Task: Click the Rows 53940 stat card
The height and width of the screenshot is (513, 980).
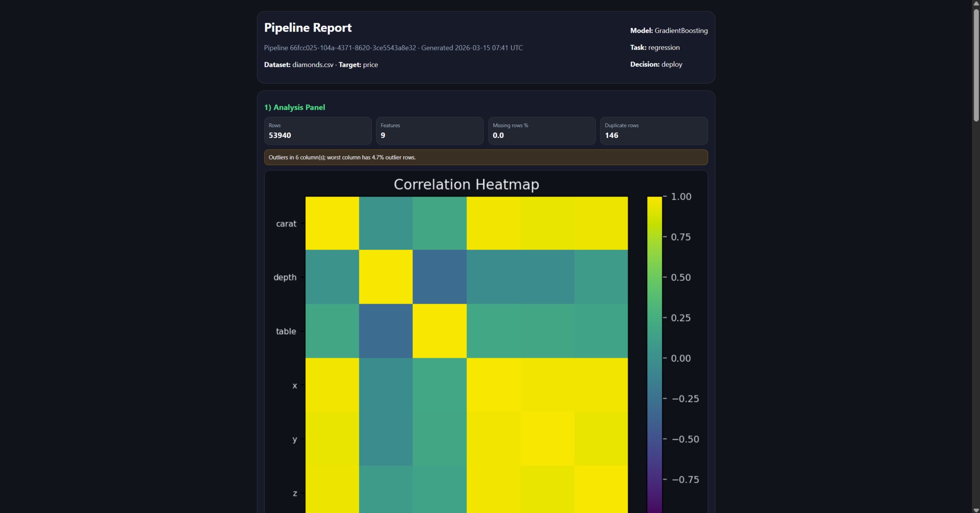Action: (x=317, y=131)
